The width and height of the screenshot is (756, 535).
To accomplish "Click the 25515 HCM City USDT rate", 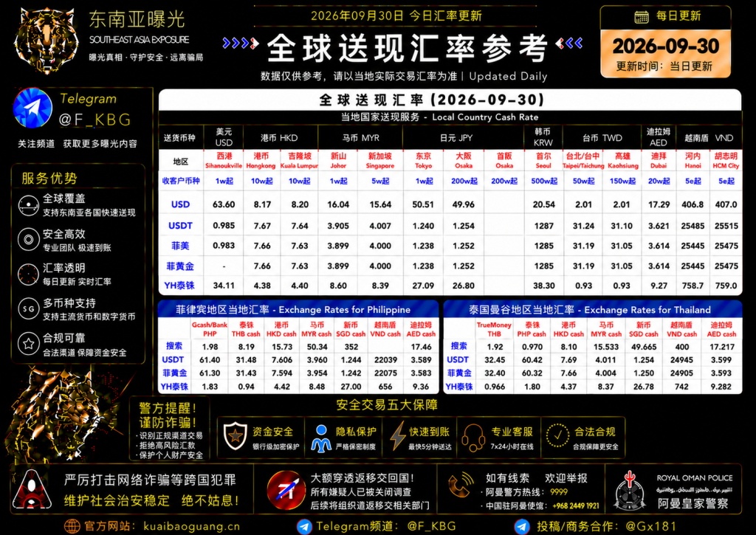I will pos(726,226).
